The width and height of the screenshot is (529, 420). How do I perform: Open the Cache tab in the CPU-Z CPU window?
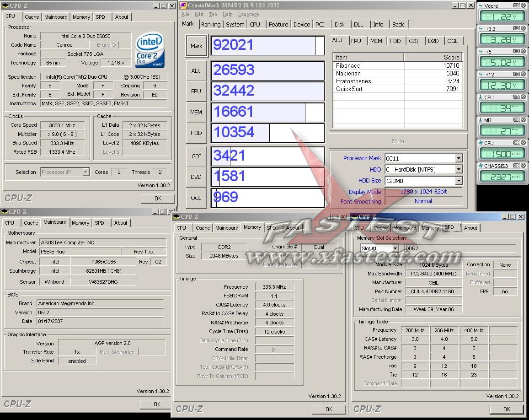[32, 17]
